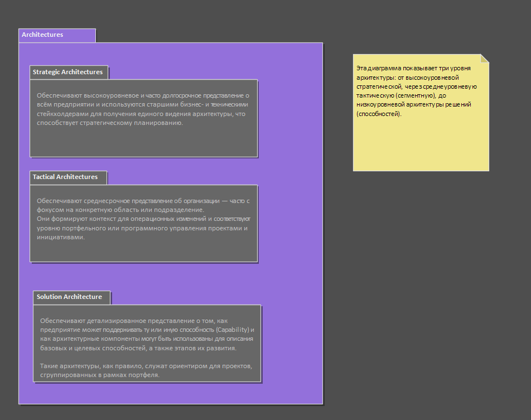The width and height of the screenshot is (531, 420).
Task: Select Tactical paragraph starting with "Они формируют контекст"
Action: pos(142,228)
